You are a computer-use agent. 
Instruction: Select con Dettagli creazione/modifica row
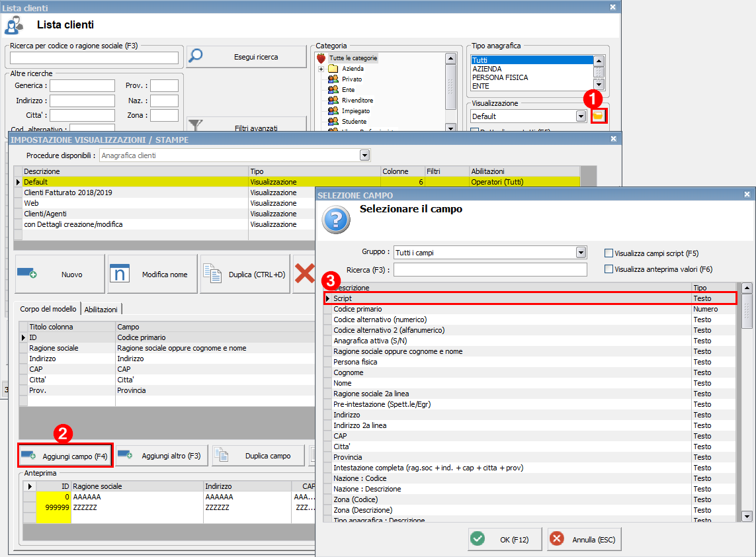point(164,224)
